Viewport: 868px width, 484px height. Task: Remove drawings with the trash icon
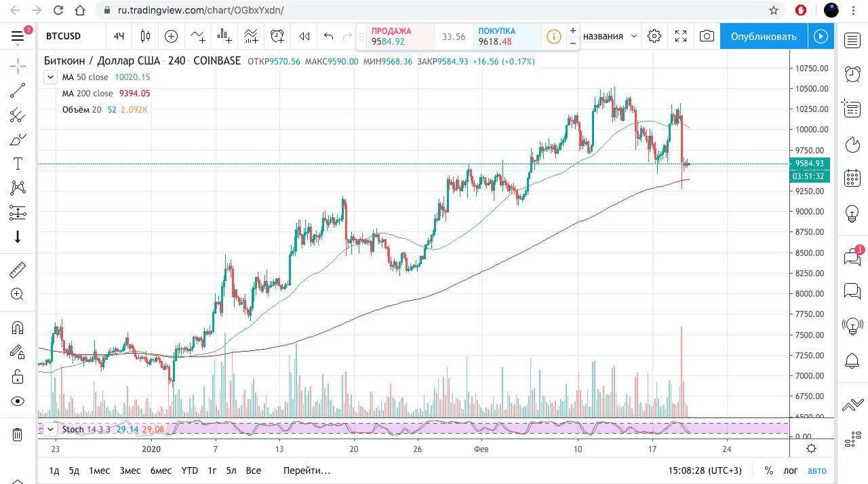(18, 434)
